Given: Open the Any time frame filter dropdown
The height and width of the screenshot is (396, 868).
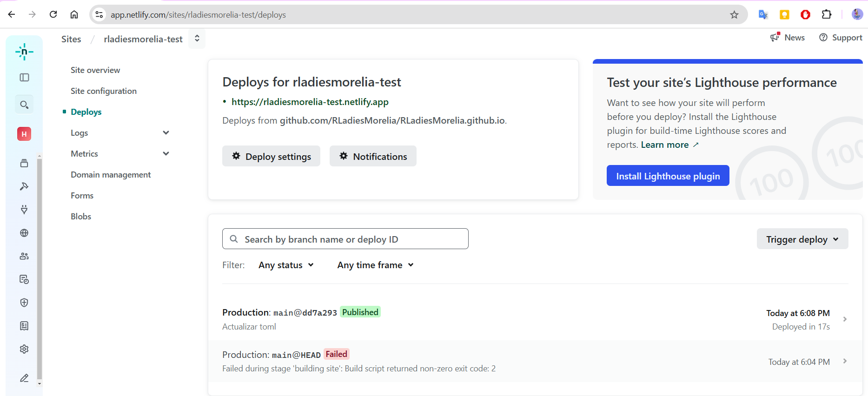Looking at the screenshot, I should tap(375, 265).
